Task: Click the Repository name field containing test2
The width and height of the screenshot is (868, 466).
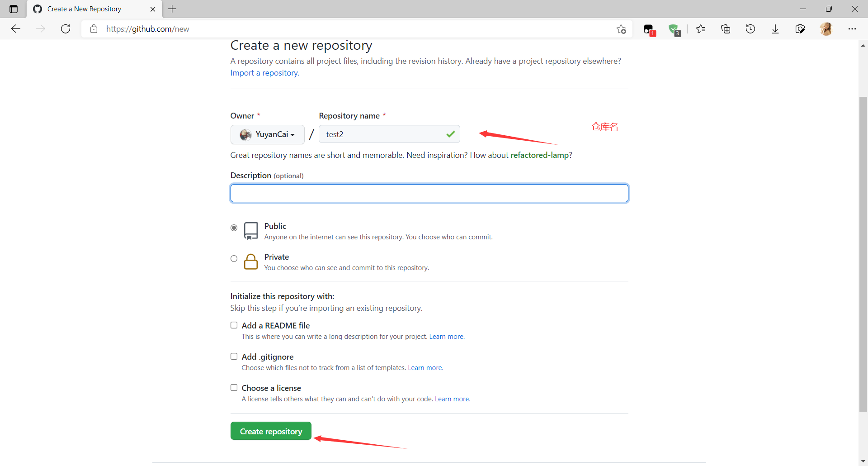Action: tap(389, 134)
